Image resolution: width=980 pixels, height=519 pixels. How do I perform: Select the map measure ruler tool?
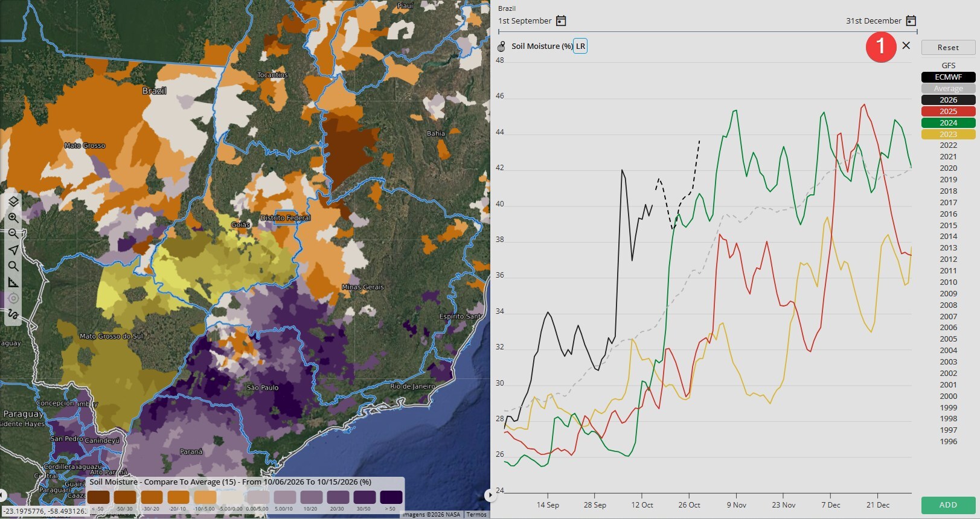13,282
